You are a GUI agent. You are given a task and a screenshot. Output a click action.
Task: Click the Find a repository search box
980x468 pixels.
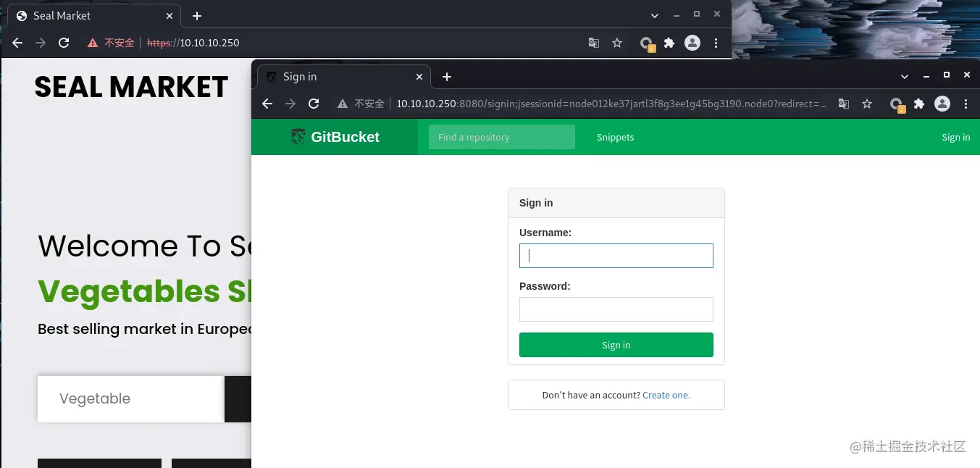tap(502, 137)
